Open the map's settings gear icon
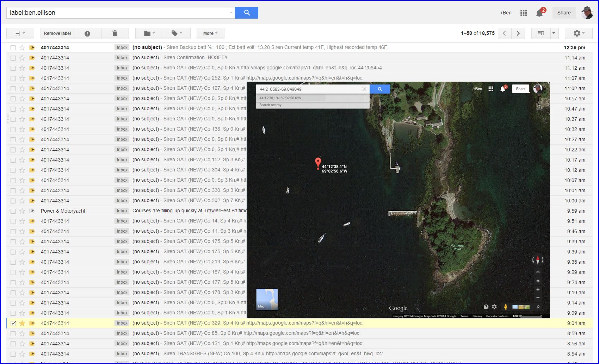Image resolution: width=599 pixels, height=364 pixels. point(494,307)
